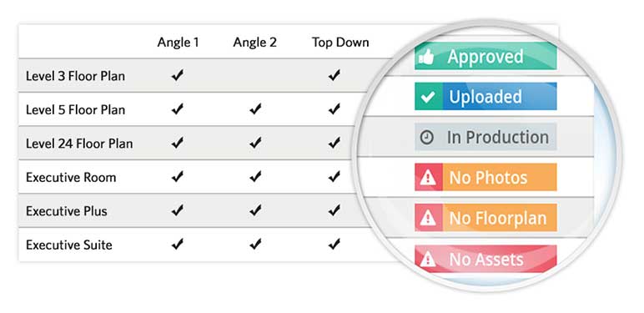
Task: Click the empty Angle 2 cell for Level 3
Action: point(255,76)
